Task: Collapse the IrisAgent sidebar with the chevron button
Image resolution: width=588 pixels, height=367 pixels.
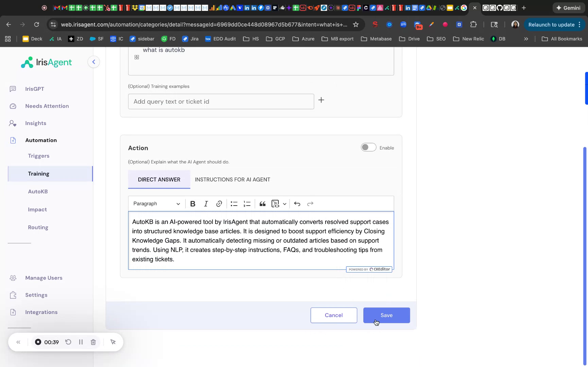Action: click(x=93, y=62)
